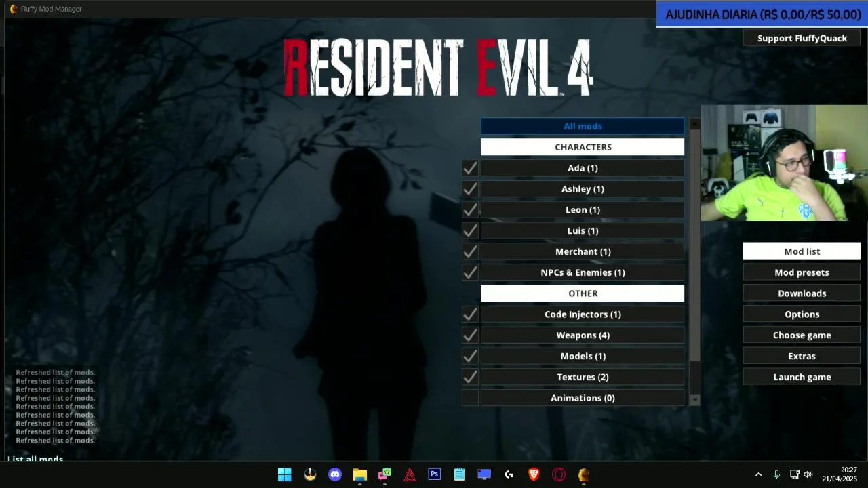Click the OTHER header
The height and width of the screenshot is (488, 868).
pyautogui.click(x=583, y=293)
